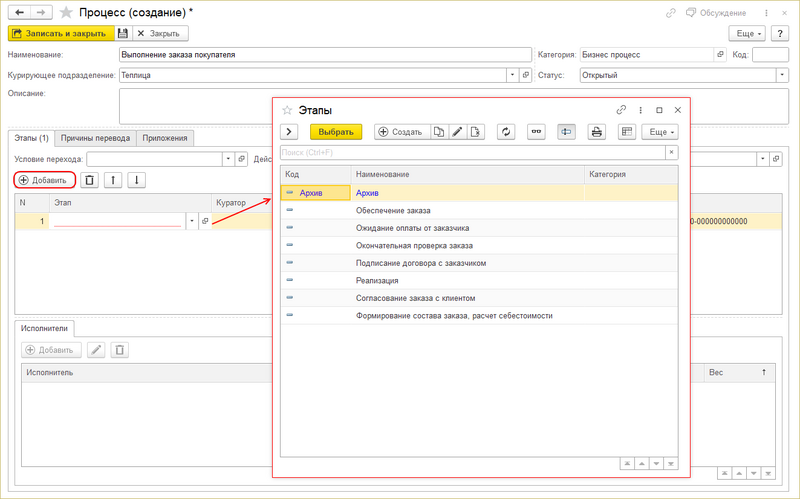800x499 pixels.
Task: Refresh the Этапы list
Action: click(x=506, y=132)
